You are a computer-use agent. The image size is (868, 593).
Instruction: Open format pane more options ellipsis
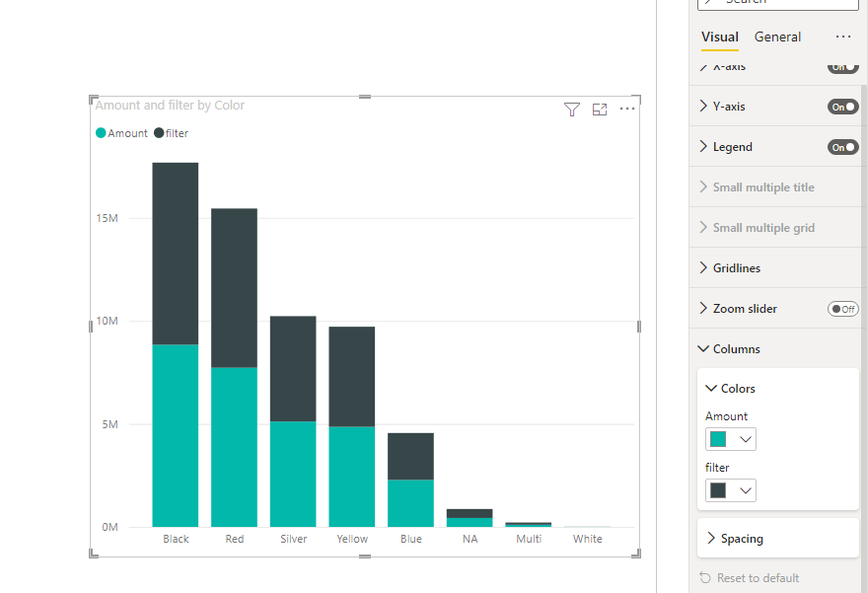point(843,37)
